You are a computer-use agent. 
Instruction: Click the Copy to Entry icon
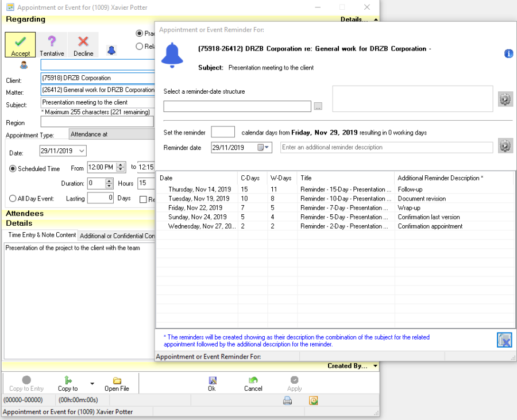pos(26,384)
